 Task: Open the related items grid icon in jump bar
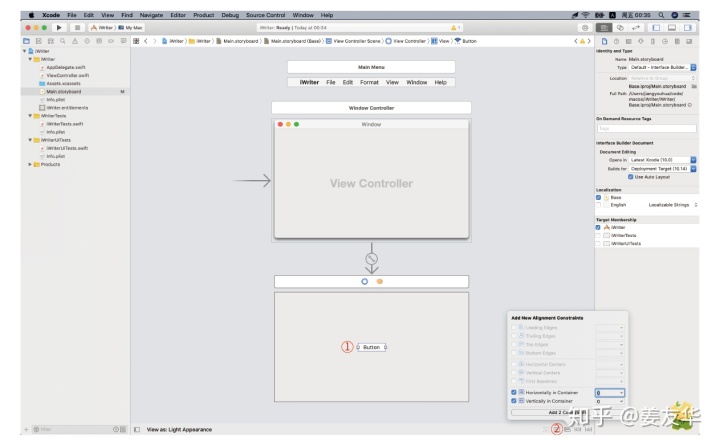pyautogui.click(x=136, y=41)
